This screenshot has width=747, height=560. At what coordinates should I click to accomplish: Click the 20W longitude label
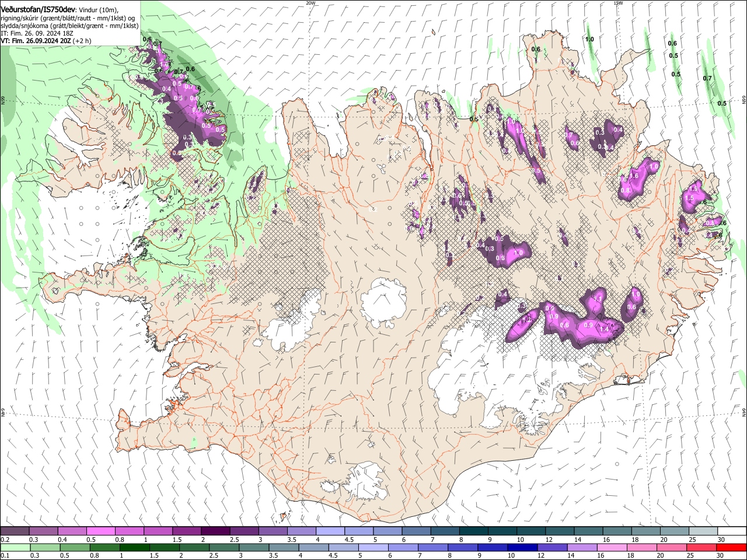[310, 2]
